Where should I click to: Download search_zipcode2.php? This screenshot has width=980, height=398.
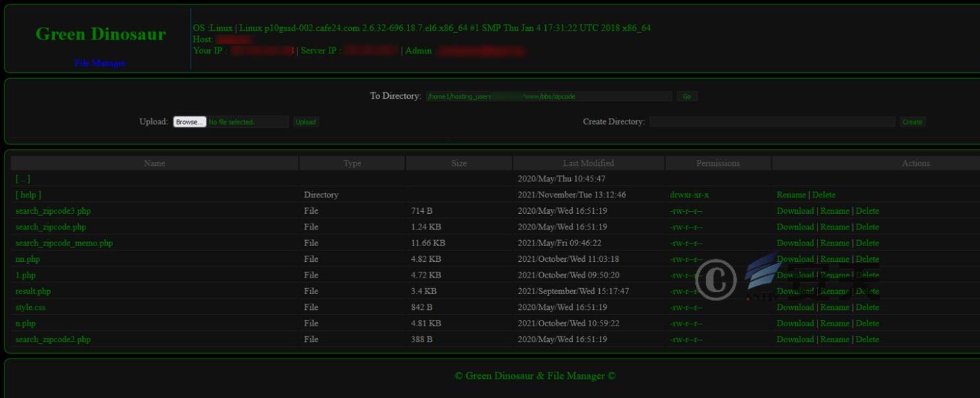pyautogui.click(x=795, y=339)
